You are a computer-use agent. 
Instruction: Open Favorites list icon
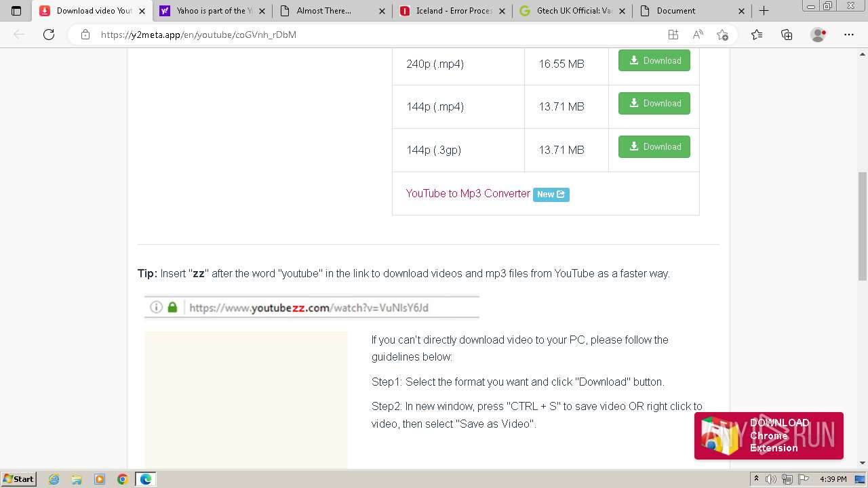click(x=757, y=35)
